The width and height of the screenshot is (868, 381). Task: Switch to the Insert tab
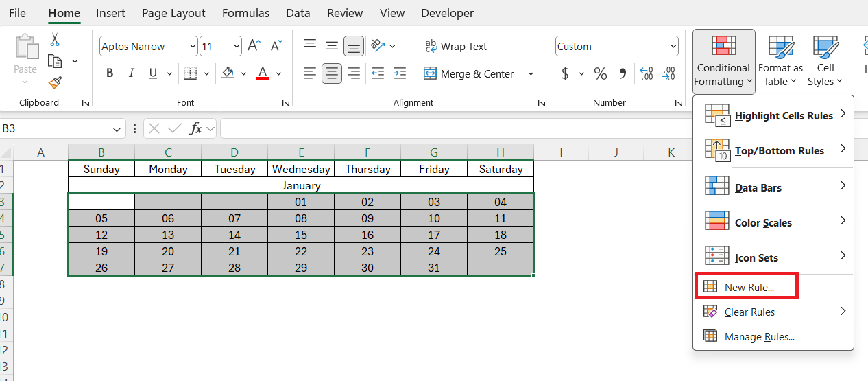click(x=110, y=13)
